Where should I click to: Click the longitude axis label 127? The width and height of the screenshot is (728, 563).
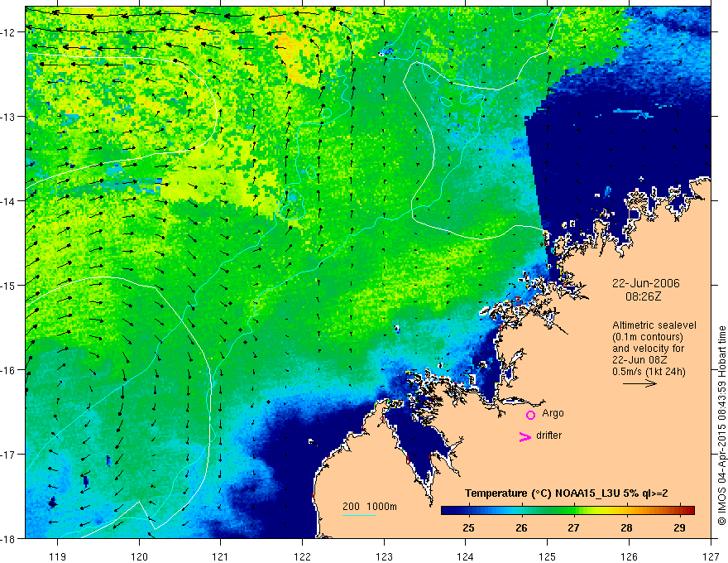tap(711, 556)
